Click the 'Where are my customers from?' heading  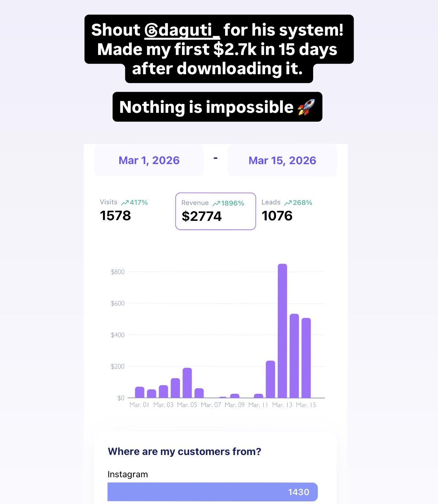(185, 451)
